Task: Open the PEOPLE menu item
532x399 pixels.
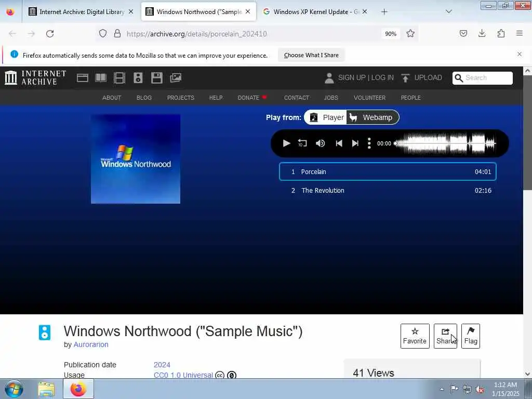Action: (410, 98)
